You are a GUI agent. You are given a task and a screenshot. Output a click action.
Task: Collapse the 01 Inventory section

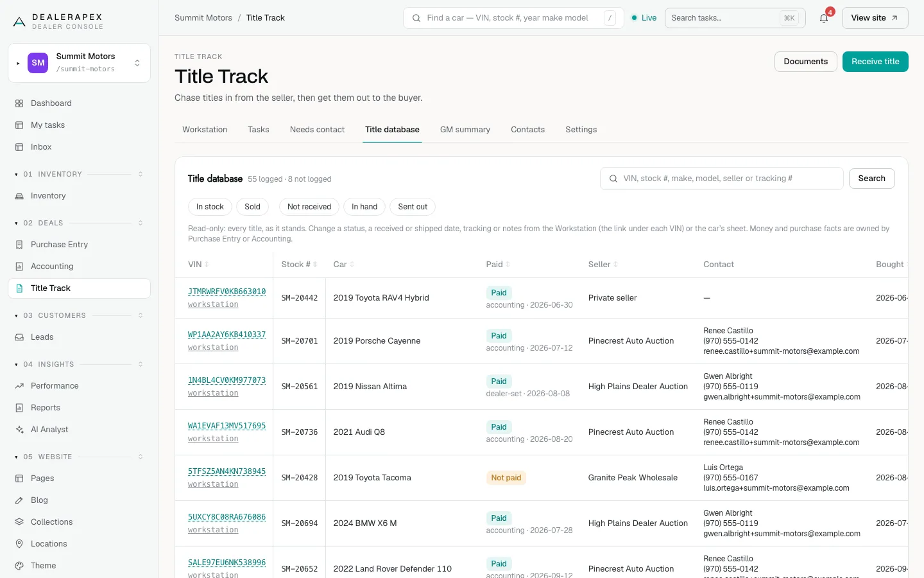point(79,174)
